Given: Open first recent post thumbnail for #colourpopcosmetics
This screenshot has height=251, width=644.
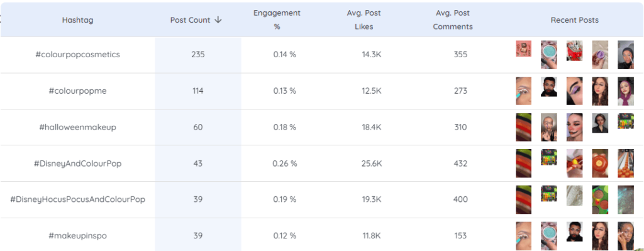Looking at the screenshot, I should pyautogui.click(x=524, y=48).
